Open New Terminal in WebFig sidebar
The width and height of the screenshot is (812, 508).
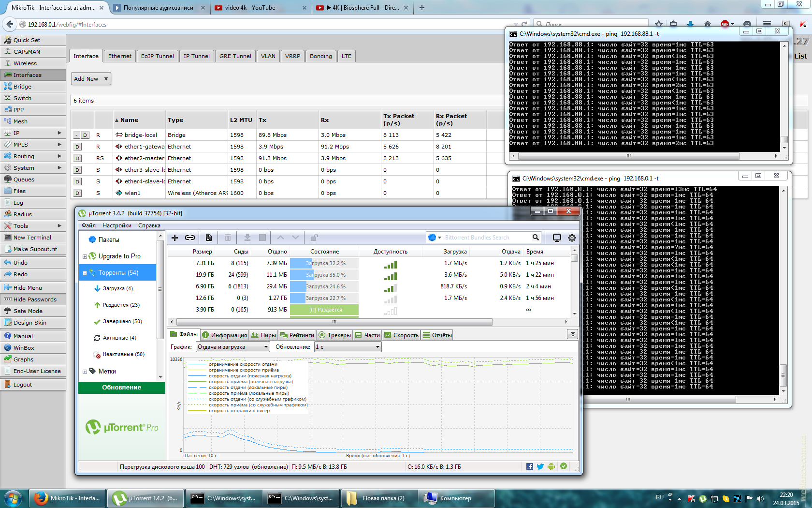pyautogui.click(x=33, y=238)
